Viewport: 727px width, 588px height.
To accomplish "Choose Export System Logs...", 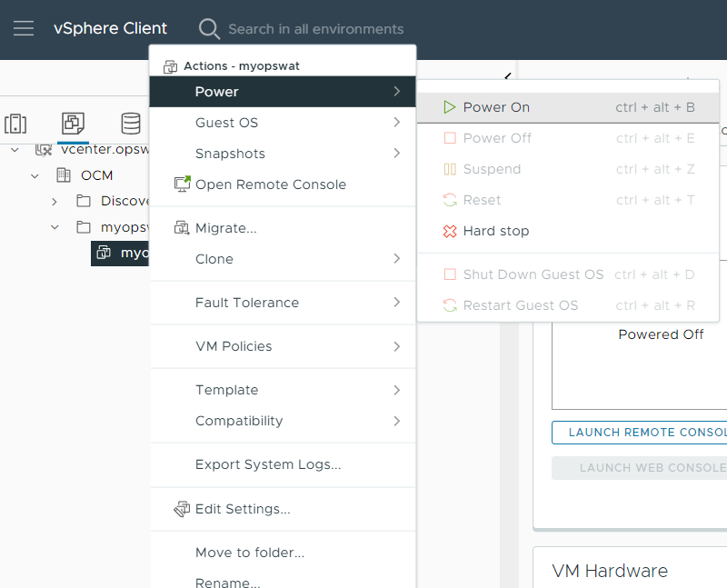I will [283, 464].
